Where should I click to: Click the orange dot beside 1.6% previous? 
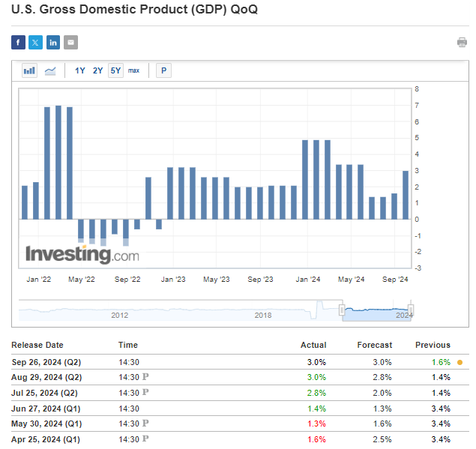coord(460,363)
